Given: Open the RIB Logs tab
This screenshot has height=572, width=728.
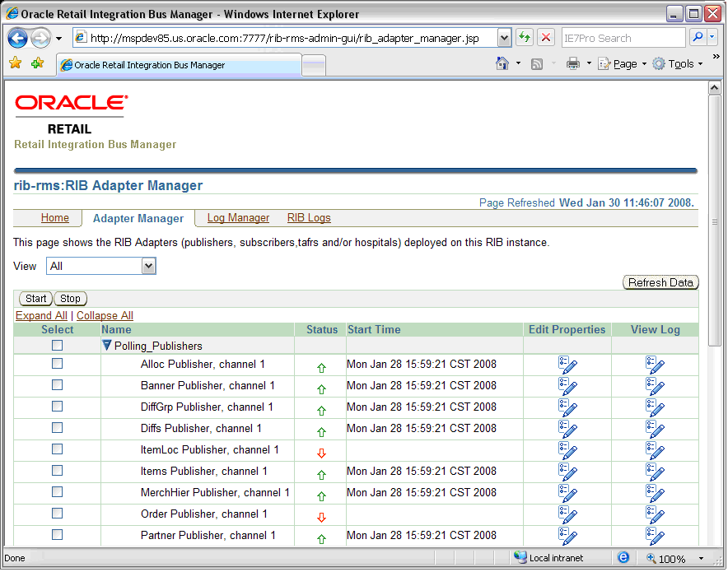Looking at the screenshot, I should 309,217.
